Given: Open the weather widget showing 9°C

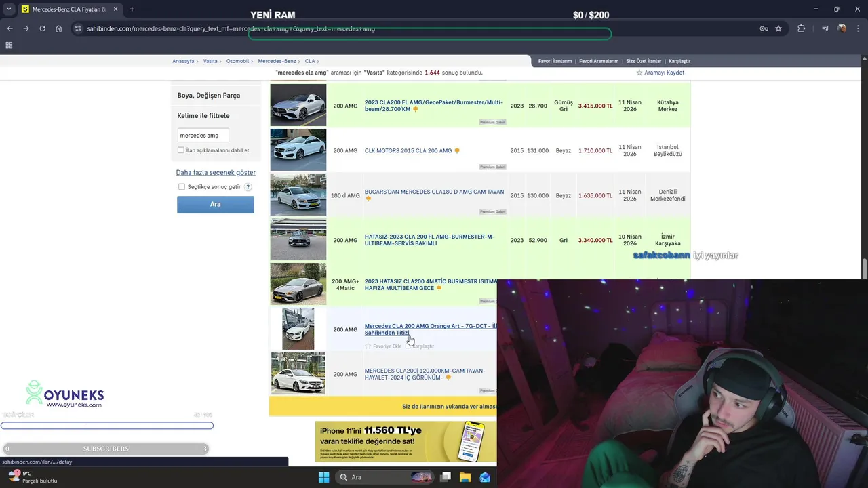Looking at the screenshot, I should click(x=33, y=477).
